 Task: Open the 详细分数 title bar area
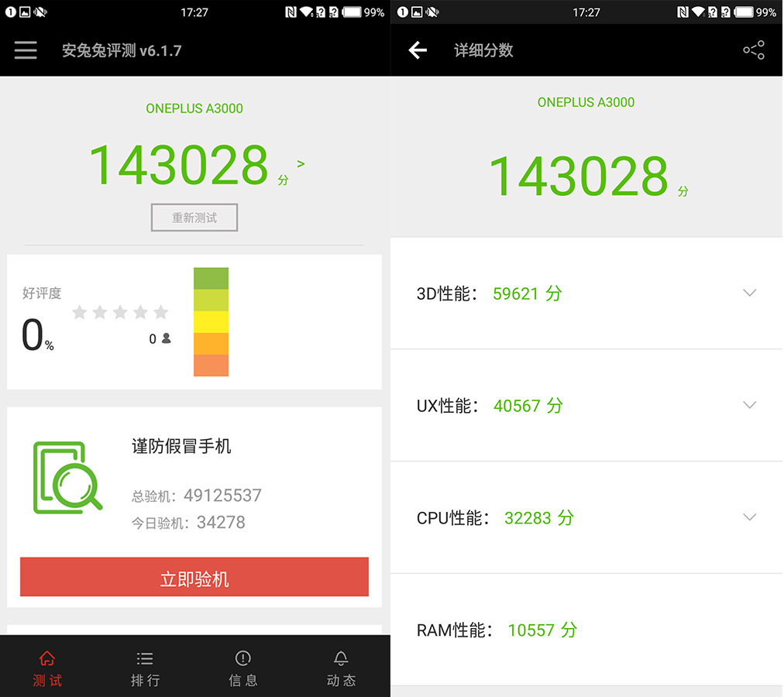click(x=483, y=50)
